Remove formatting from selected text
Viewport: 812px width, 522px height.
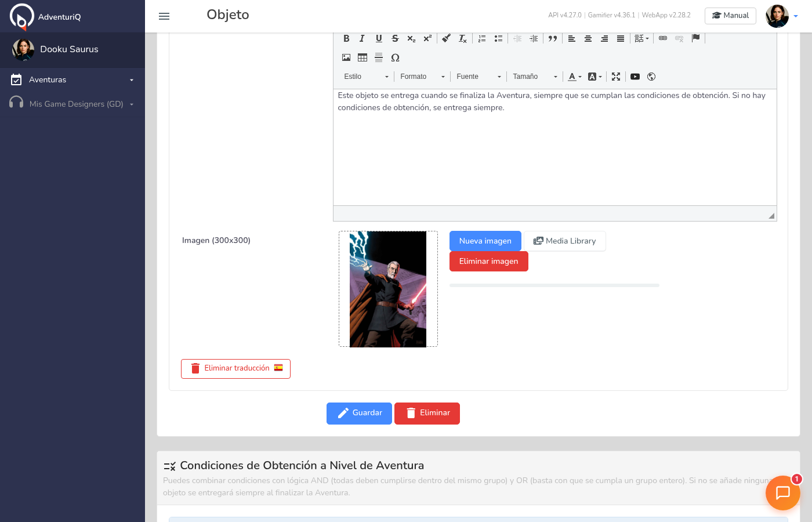462,38
